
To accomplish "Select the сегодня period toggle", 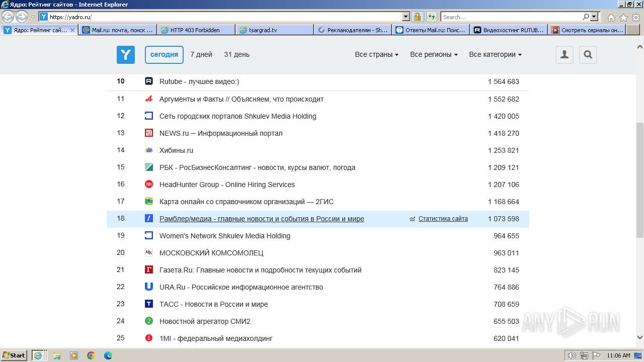I will (x=164, y=54).
